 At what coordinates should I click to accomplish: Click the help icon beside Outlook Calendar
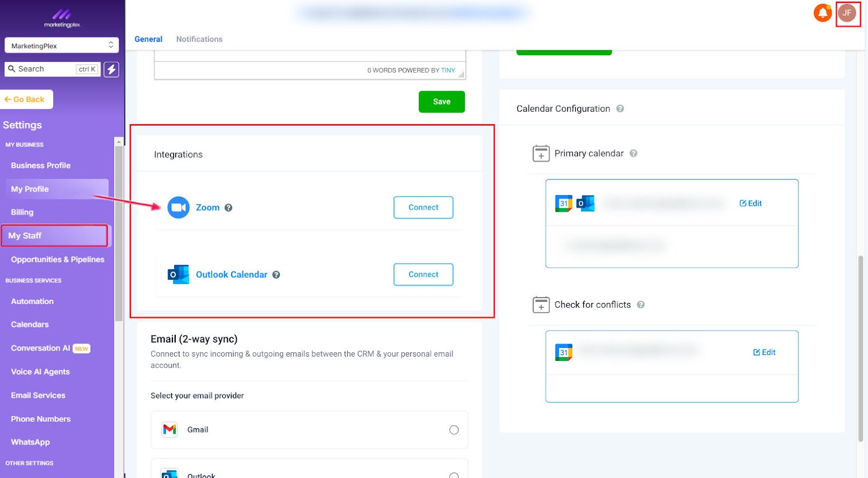(276, 275)
